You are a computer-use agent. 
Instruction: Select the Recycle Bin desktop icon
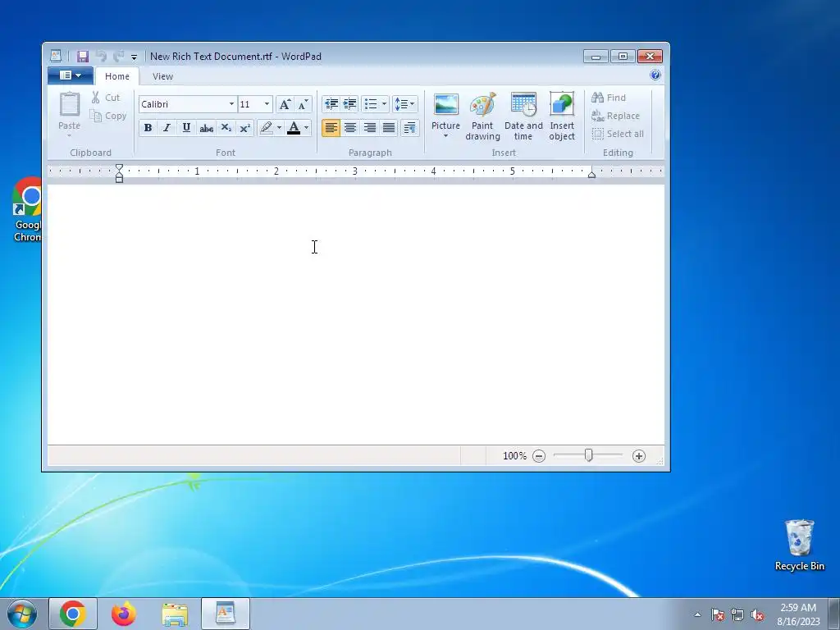[x=799, y=546]
